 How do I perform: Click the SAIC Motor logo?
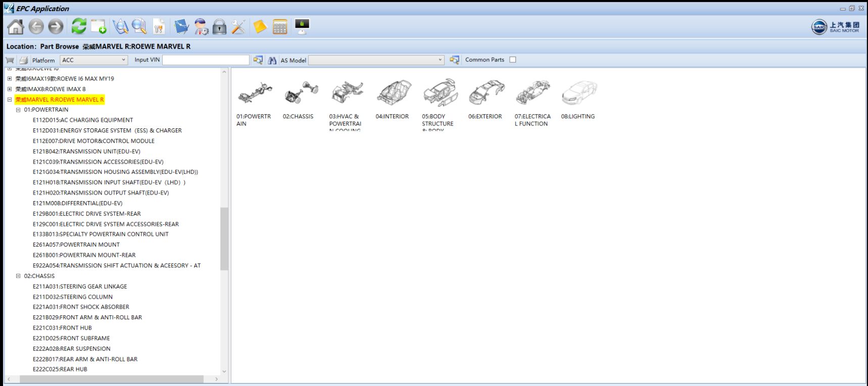[x=835, y=27]
